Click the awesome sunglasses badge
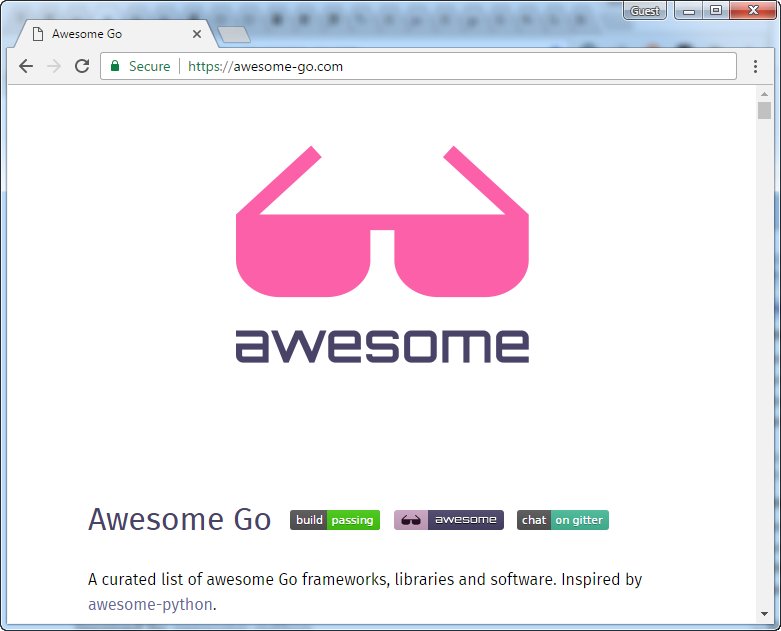 coord(449,520)
